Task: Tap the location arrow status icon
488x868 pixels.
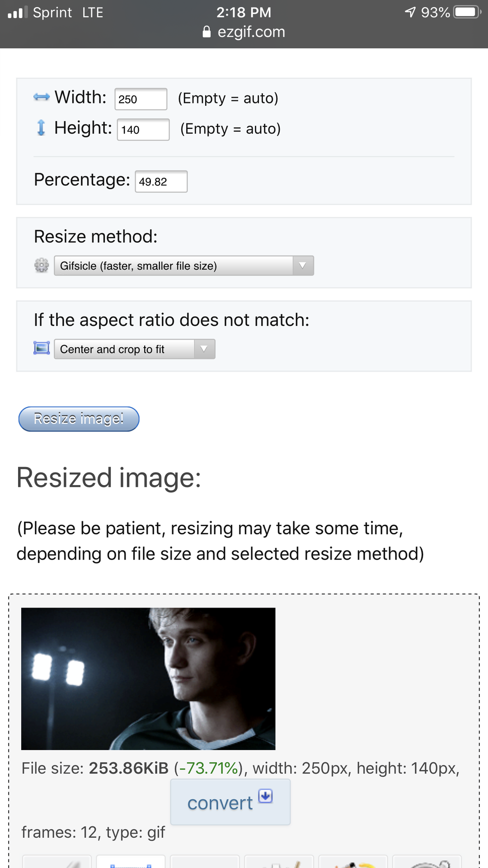Action: click(x=410, y=12)
